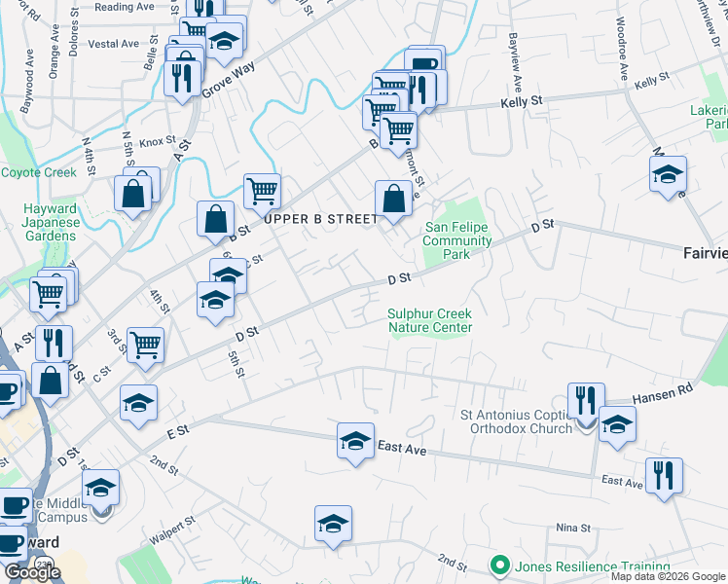Select Sulphur Creek Nature Center label
This screenshot has width=728, height=584.
pos(430,320)
